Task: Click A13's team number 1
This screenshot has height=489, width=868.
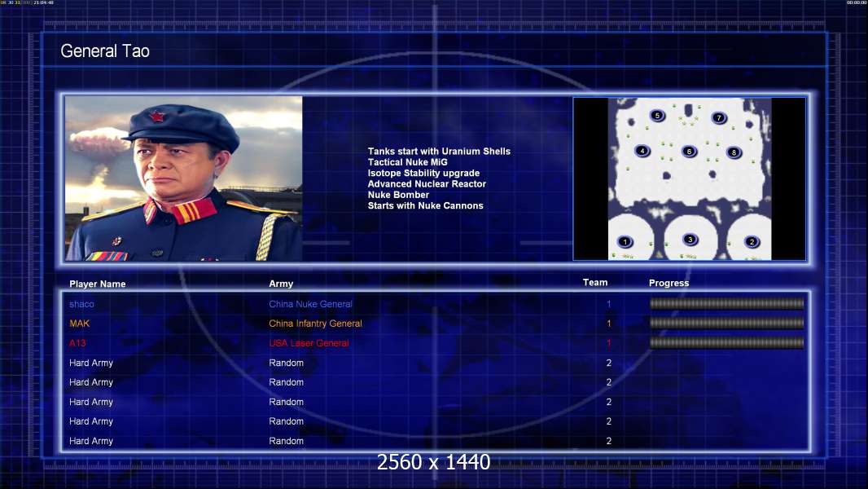Action: pyautogui.click(x=608, y=343)
